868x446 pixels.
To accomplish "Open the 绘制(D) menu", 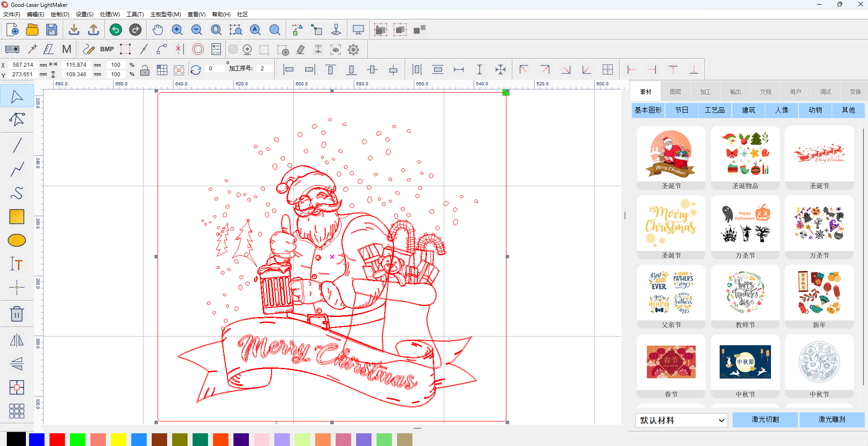I will click(x=60, y=15).
